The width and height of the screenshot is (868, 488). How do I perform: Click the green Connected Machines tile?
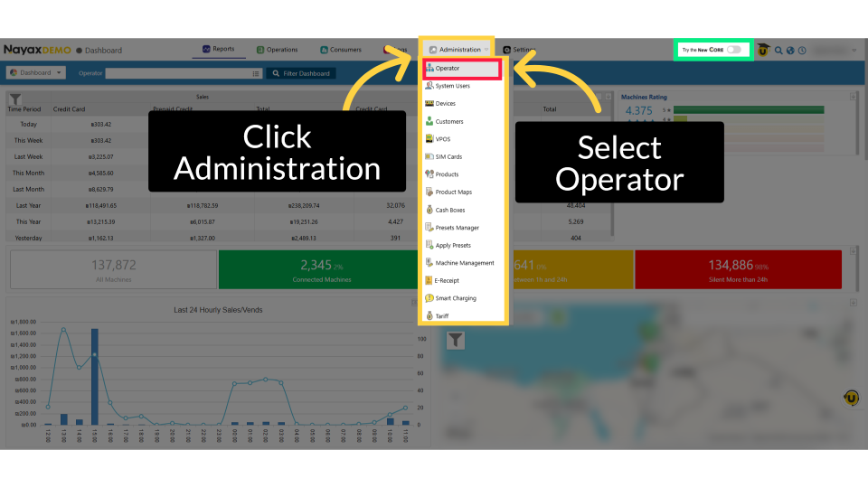[319, 269]
